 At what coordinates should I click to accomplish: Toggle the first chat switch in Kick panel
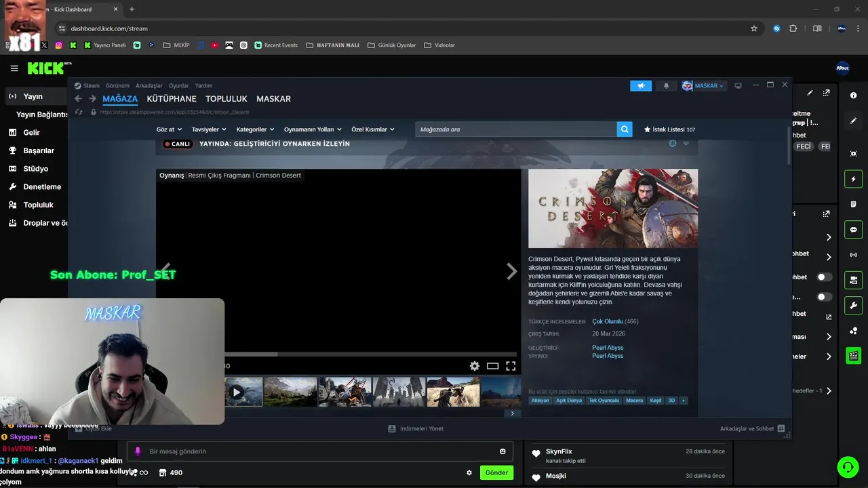(x=825, y=277)
